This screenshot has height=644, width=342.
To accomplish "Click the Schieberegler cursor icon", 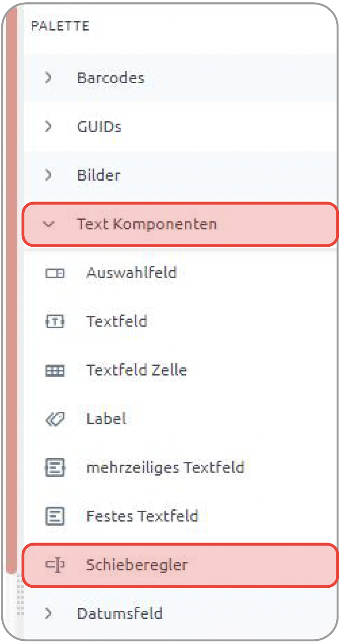I will coord(55,565).
